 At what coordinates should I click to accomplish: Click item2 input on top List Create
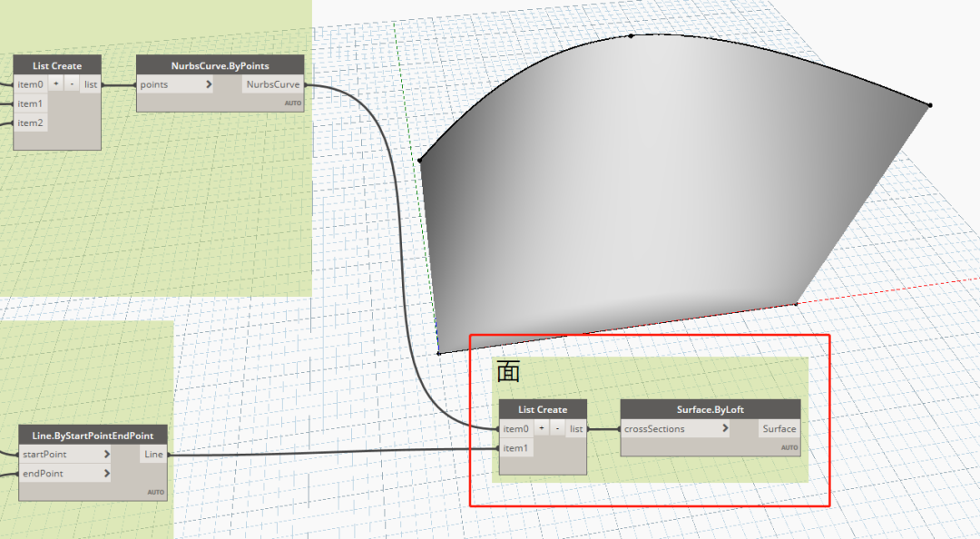point(30,122)
